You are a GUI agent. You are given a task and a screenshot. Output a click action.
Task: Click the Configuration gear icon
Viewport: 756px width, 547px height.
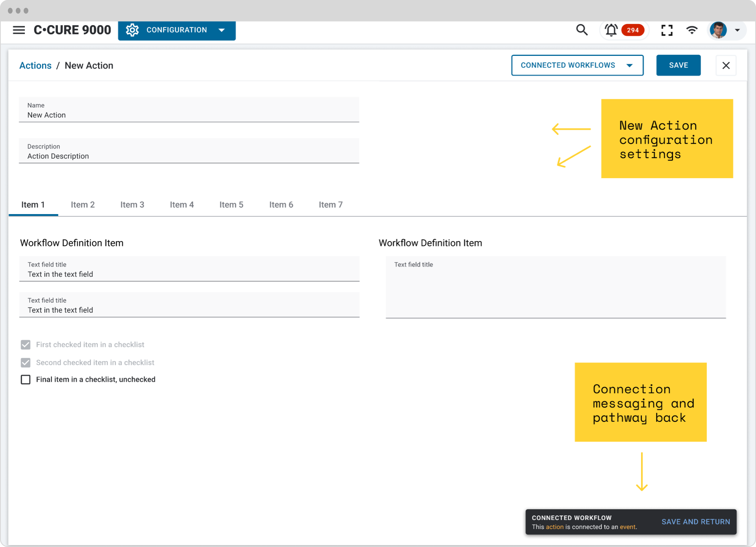coord(132,30)
